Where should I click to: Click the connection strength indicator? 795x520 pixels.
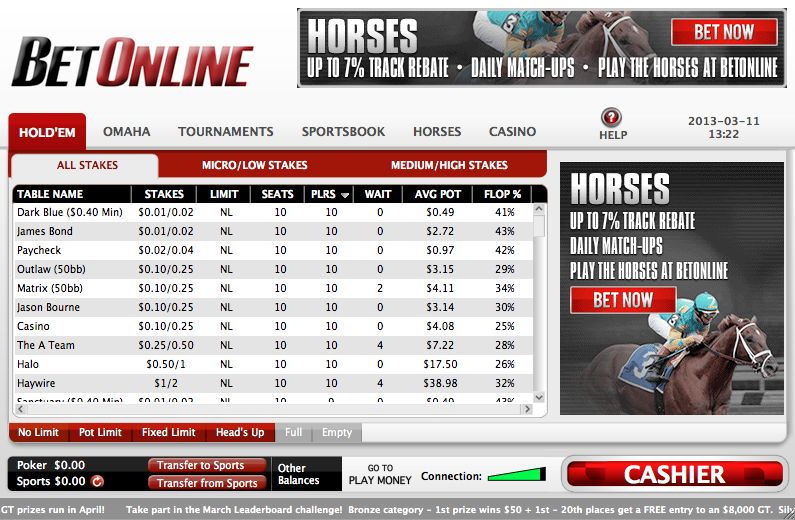(517, 475)
